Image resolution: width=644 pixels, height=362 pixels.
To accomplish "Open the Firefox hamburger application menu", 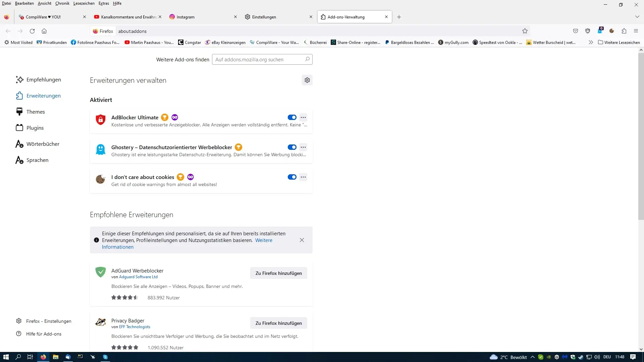I will point(636,31).
